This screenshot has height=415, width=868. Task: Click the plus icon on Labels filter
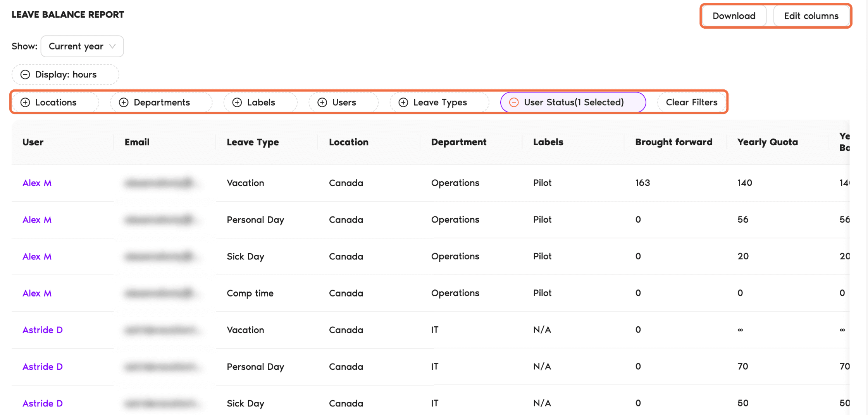[x=237, y=102]
